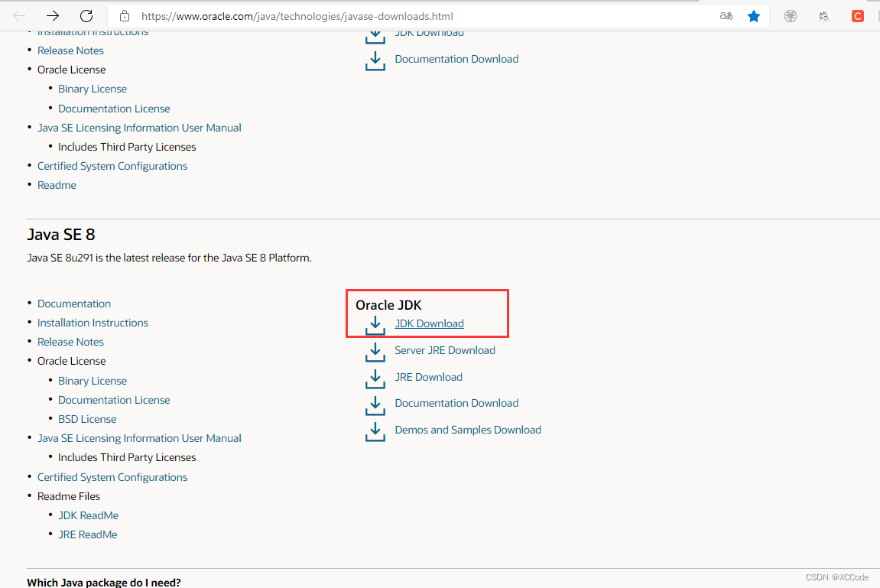The width and height of the screenshot is (880, 588).
Task: Click download icon beside Demos and Samples Download
Action: tap(375, 431)
